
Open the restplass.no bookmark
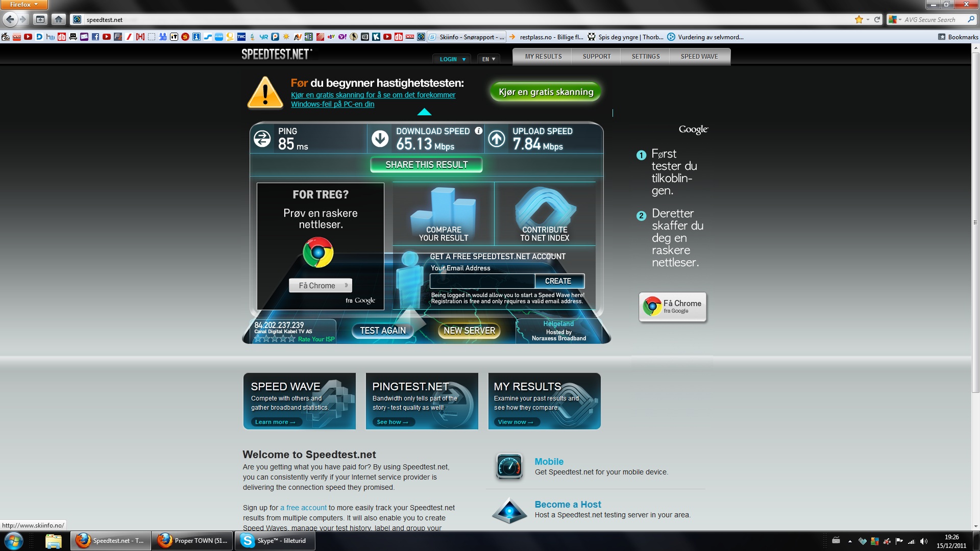tap(546, 37)
